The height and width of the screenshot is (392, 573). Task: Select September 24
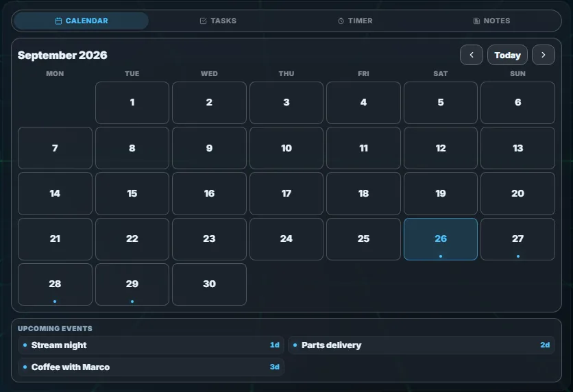[286, 239]
